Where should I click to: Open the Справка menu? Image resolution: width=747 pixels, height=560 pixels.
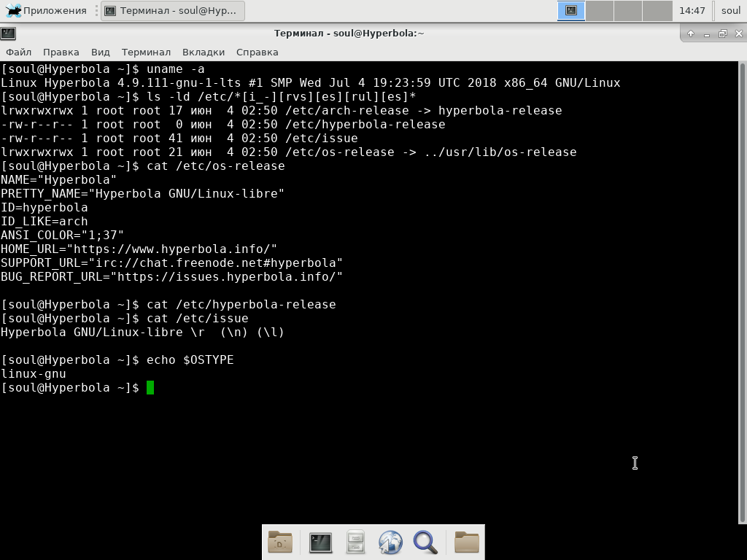point(258,52)
